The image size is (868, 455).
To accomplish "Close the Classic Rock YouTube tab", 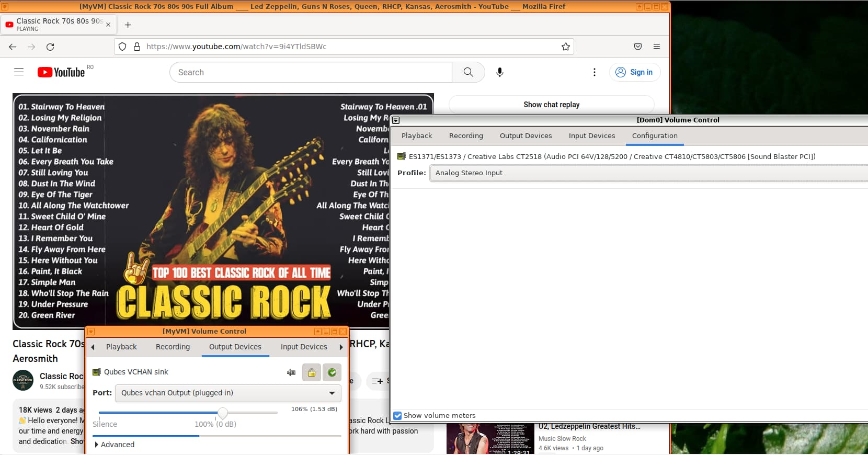I will click(x=108, y=25).
